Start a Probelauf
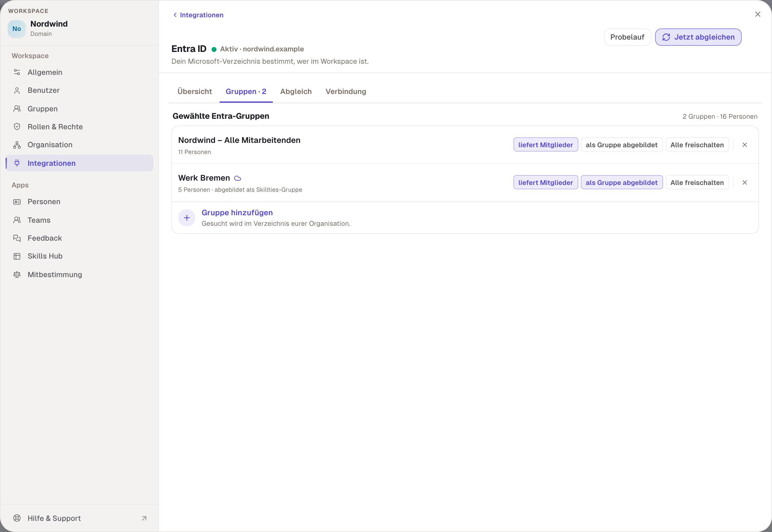The height and width of the screenshot is (532, 772). [627, 37]
